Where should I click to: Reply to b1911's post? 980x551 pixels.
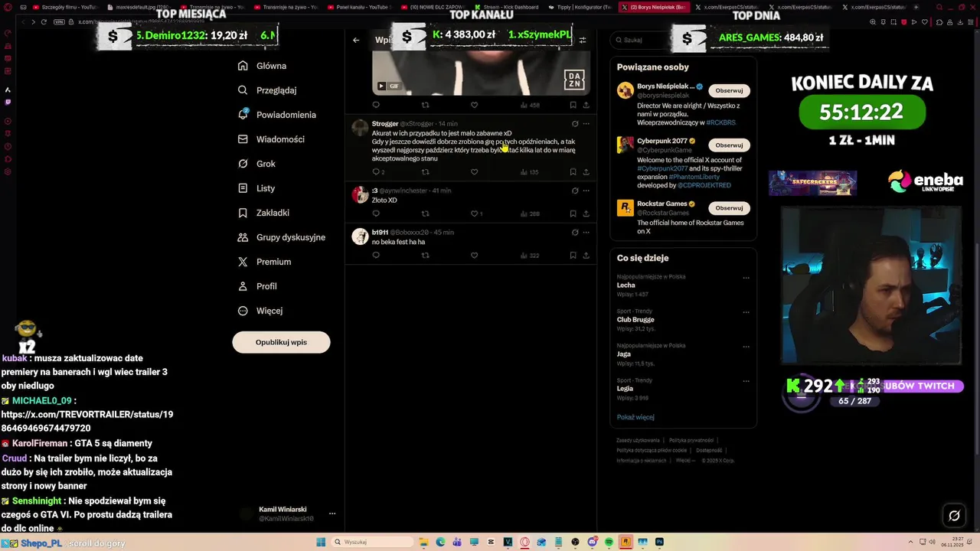click(x=376, y=256)
